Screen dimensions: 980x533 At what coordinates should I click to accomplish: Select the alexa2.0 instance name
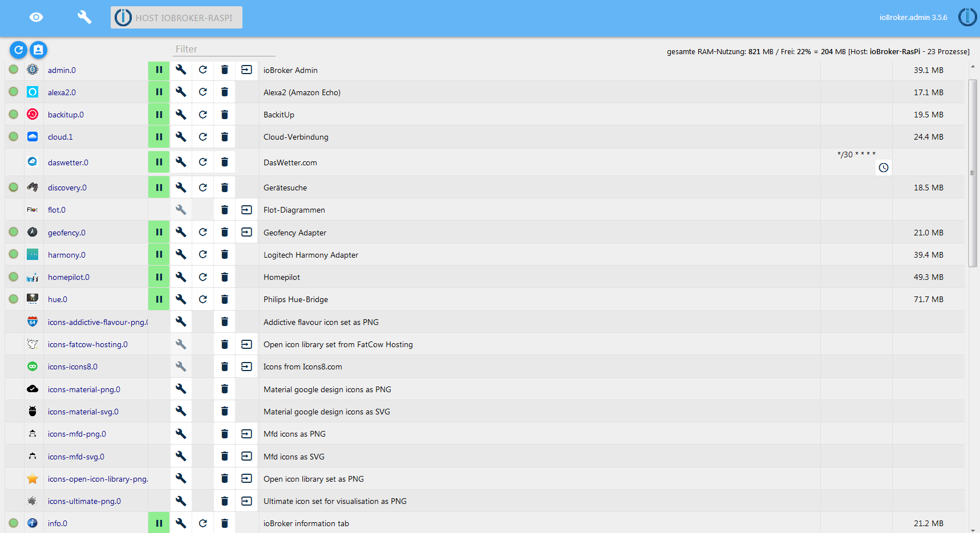(x=62, y=92)
